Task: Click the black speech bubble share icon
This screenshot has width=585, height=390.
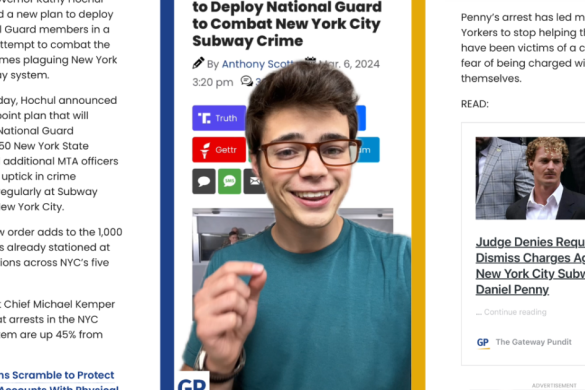Action: click(204, 181)
